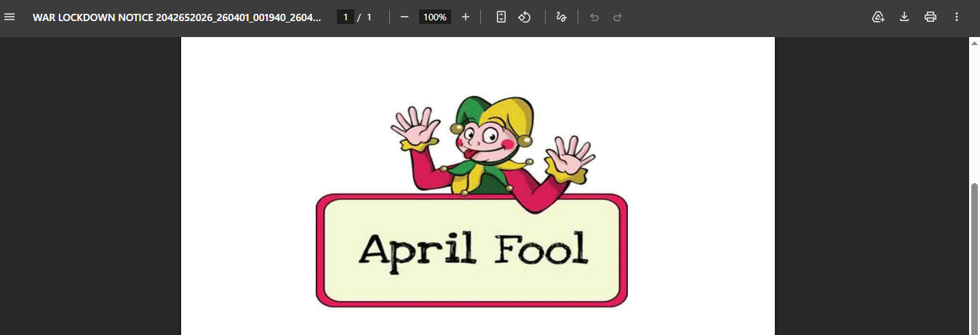Image resolution: width=980 pixels, height=335 pixels.
Task: Print the document
Action: [931, 17]
